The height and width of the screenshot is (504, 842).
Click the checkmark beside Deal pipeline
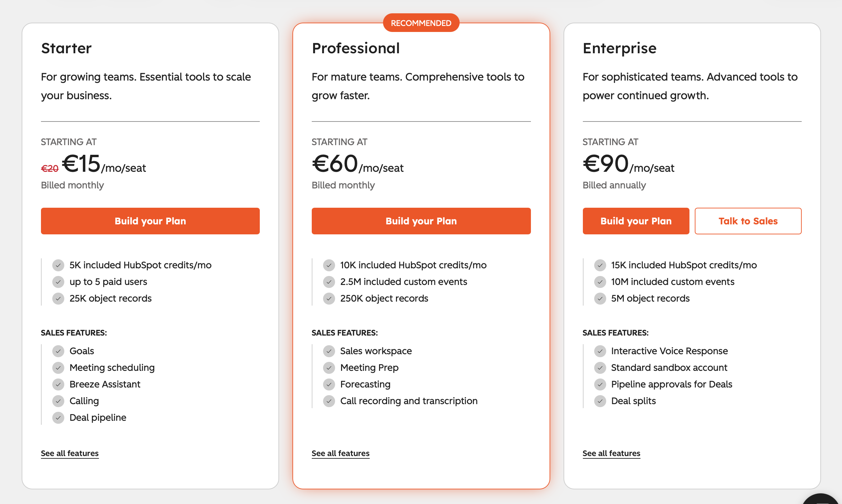(58, 417)
